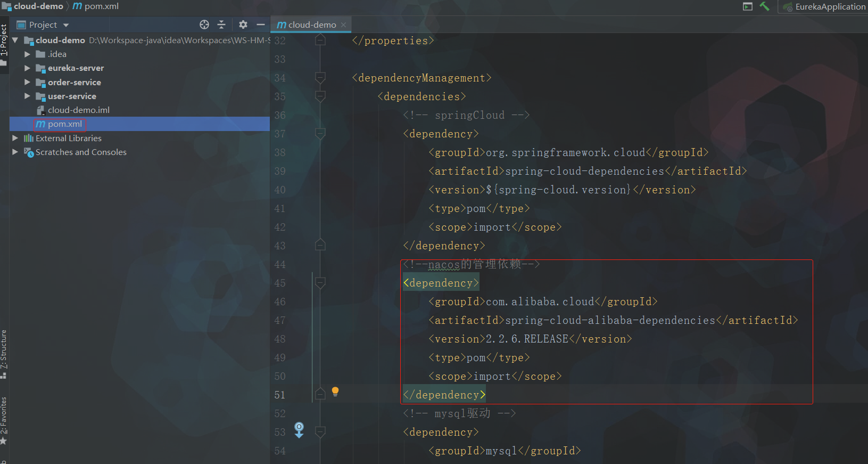The image size is (868, 464).
Task: Fold the dependencies block at line 35
Action: pos(320,96)
